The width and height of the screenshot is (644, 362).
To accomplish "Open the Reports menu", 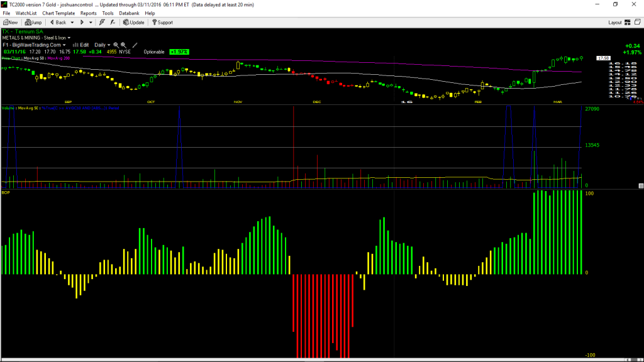I will (x=88, y=13).
